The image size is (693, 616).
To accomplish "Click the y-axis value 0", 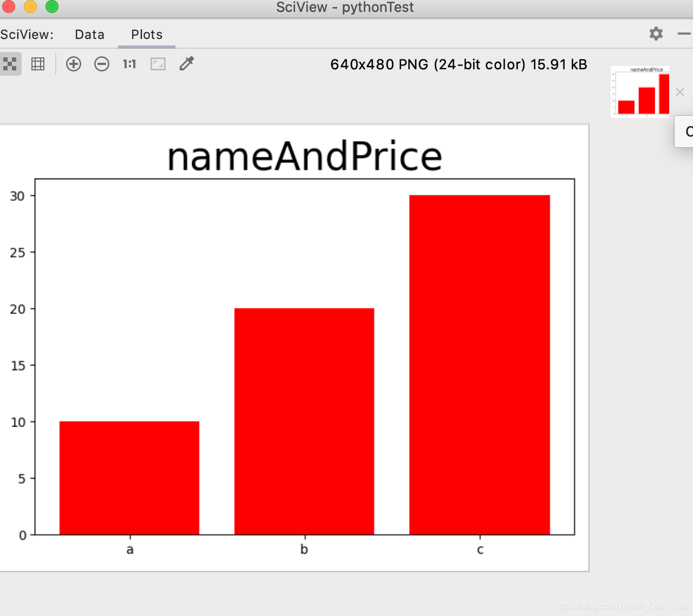I will pyautogui.click(x=22, y=535).
